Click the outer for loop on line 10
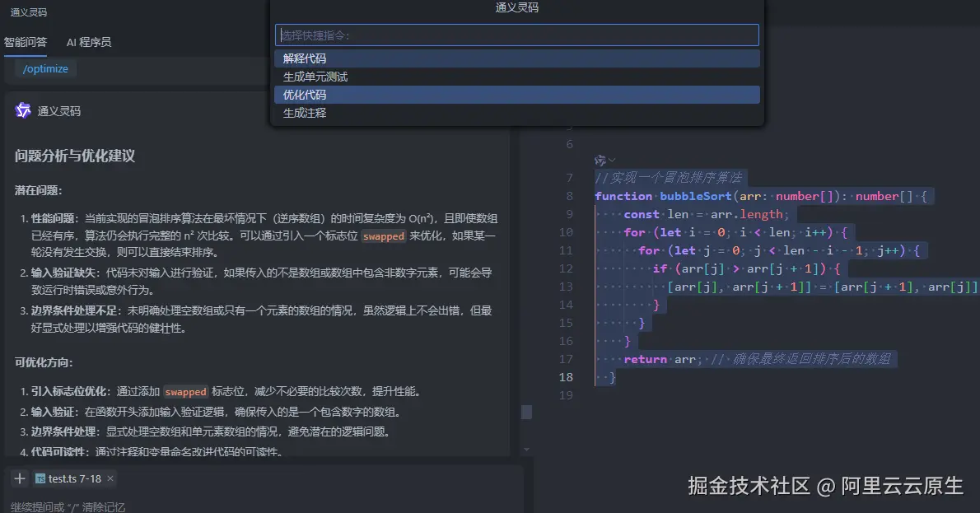The image size is (980, 513). point(735,232)
